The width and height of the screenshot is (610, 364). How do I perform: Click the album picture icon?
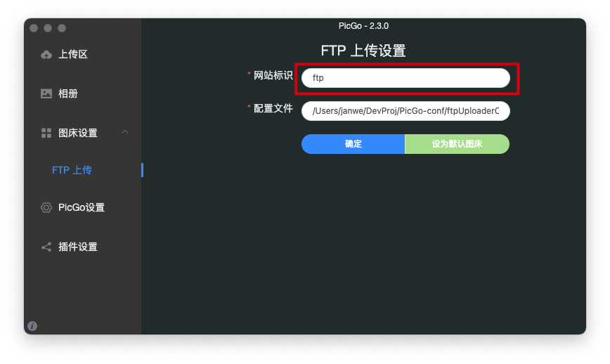tap(46, 93)
